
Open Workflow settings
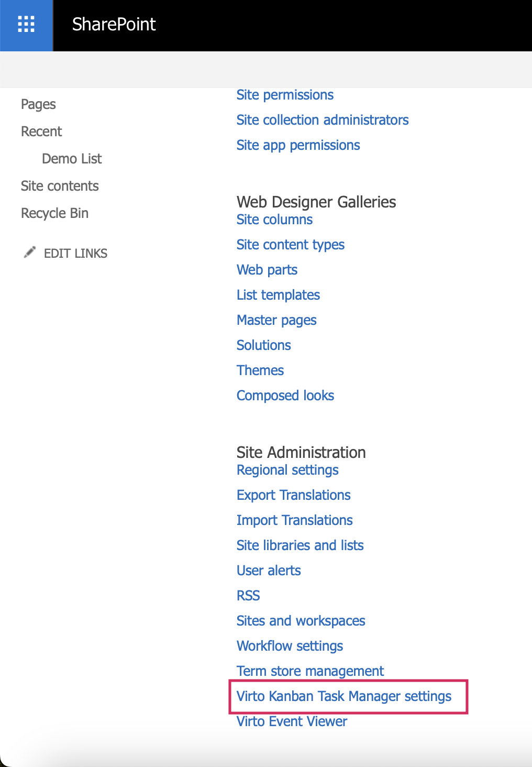tap(290, 646)
